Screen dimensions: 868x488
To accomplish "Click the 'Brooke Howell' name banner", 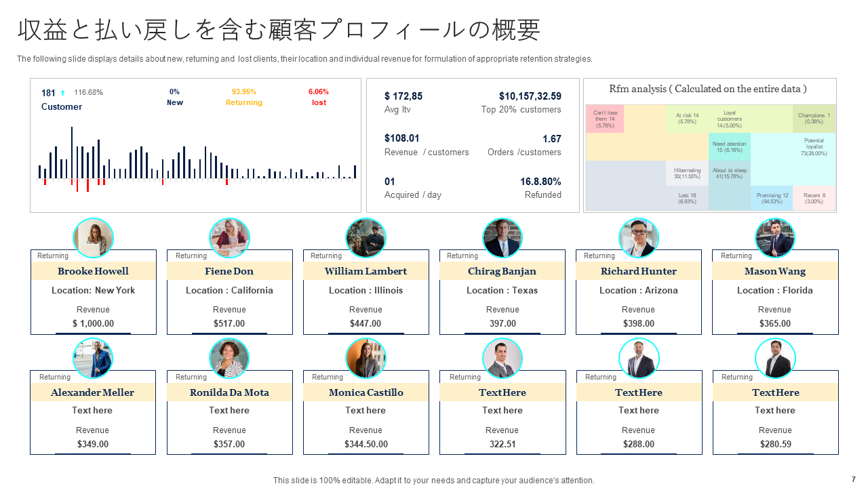I will pos(93,271).
